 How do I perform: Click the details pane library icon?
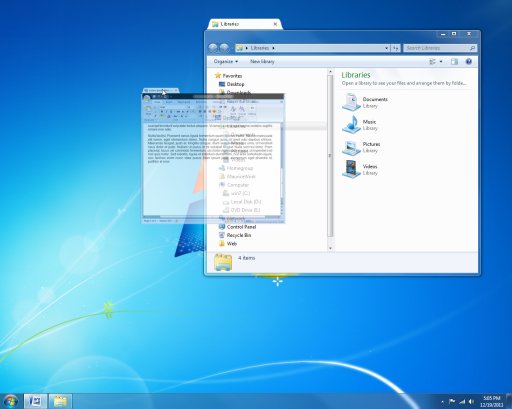click(x=223, y=262)
